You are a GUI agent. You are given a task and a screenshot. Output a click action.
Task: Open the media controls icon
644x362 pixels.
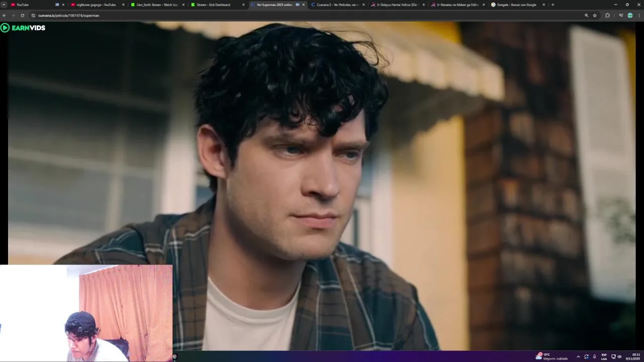point(621,16)
